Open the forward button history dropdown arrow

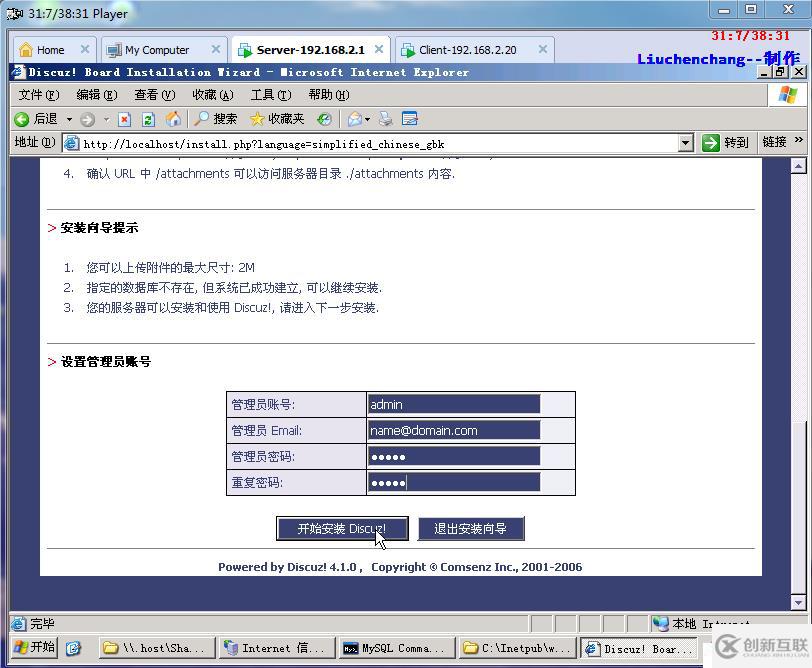point(106,120)
